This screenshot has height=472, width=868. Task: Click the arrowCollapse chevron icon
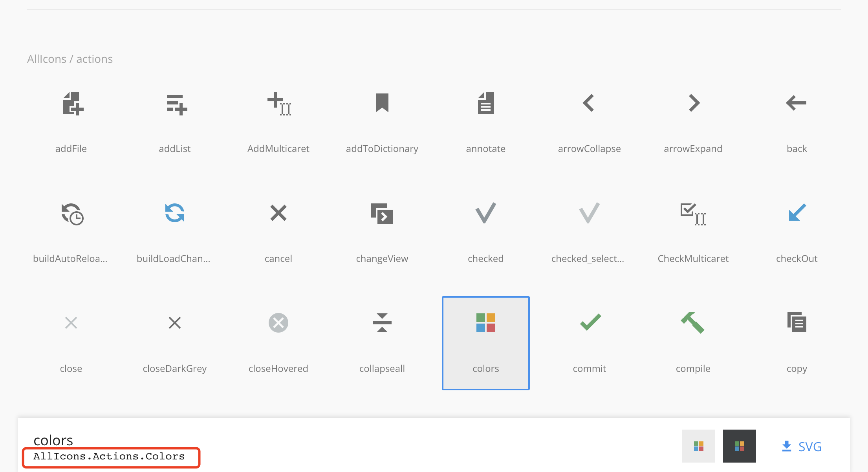click(588, 103)
